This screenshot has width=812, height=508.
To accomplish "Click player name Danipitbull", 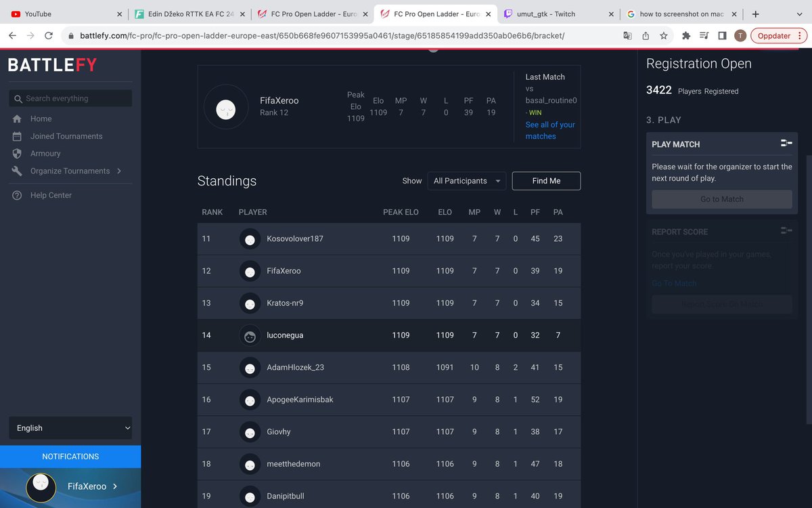I will pyautogui.click(x=286, y=496).
